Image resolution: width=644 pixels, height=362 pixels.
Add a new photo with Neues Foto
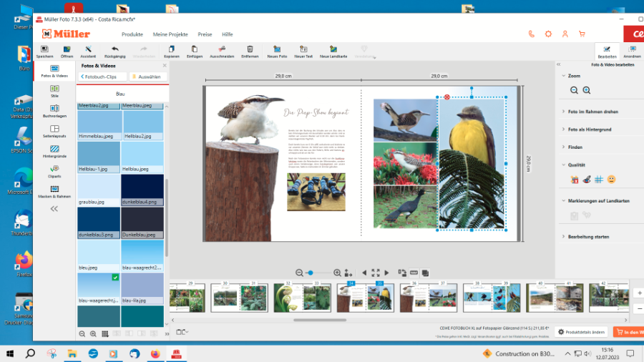[277, 51]
